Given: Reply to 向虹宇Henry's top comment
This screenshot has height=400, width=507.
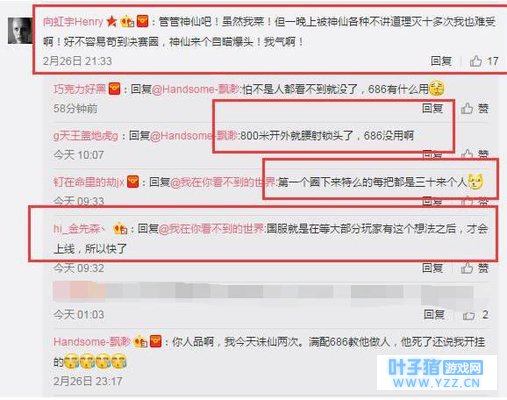Looking at the screenshot, I should coord(441,61).
